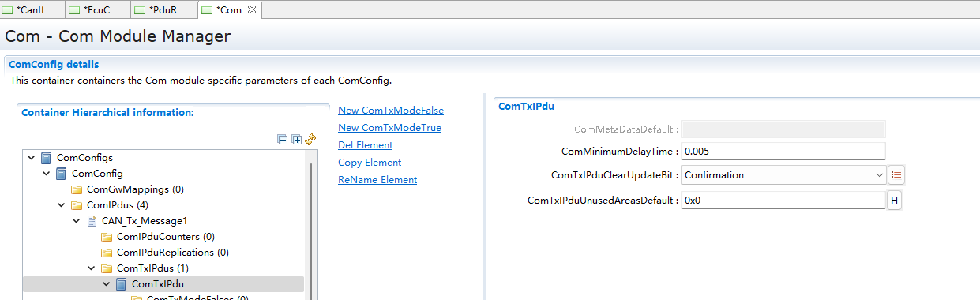Collapse all tree nodes icon
The height and width of the screenshot is (300, 980).
(x=282, y=139)
